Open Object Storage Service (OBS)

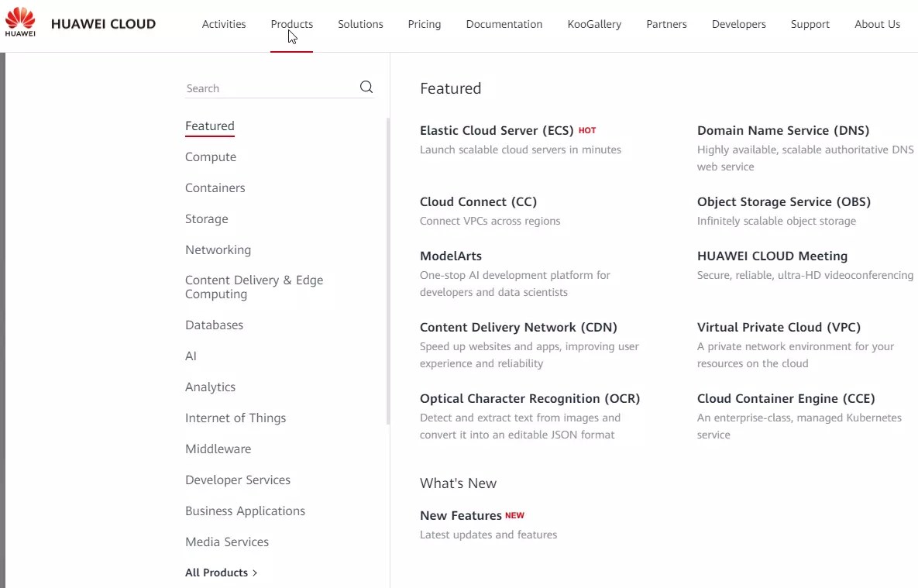[x=784, y=201]
